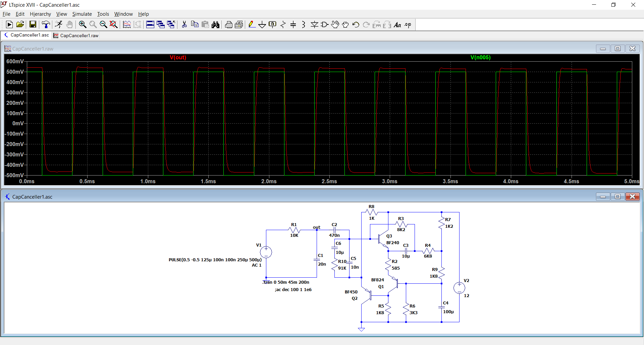Screen dimensions: 644x345
Task: Click the R1 10K resistor value
Action: coord(294,235)
